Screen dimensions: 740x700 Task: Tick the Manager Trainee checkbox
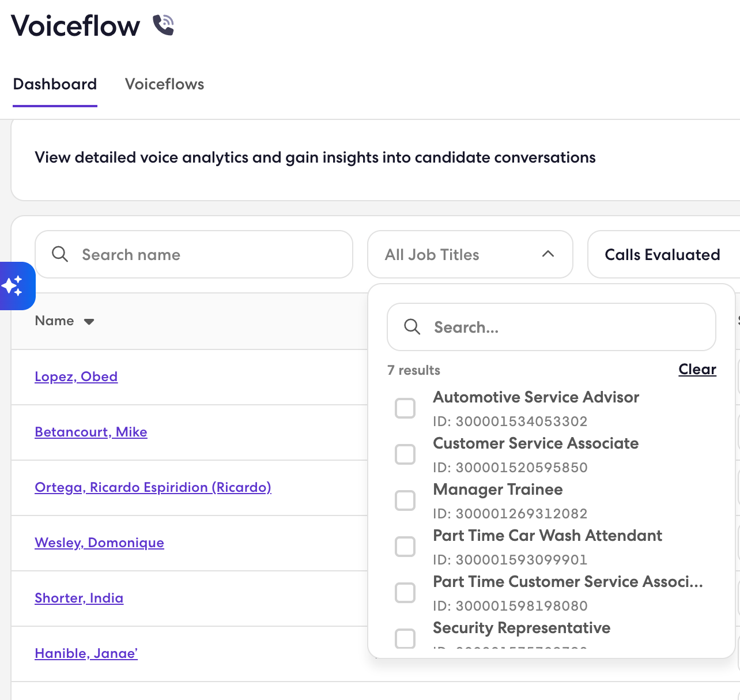click(x=405, y=500)
